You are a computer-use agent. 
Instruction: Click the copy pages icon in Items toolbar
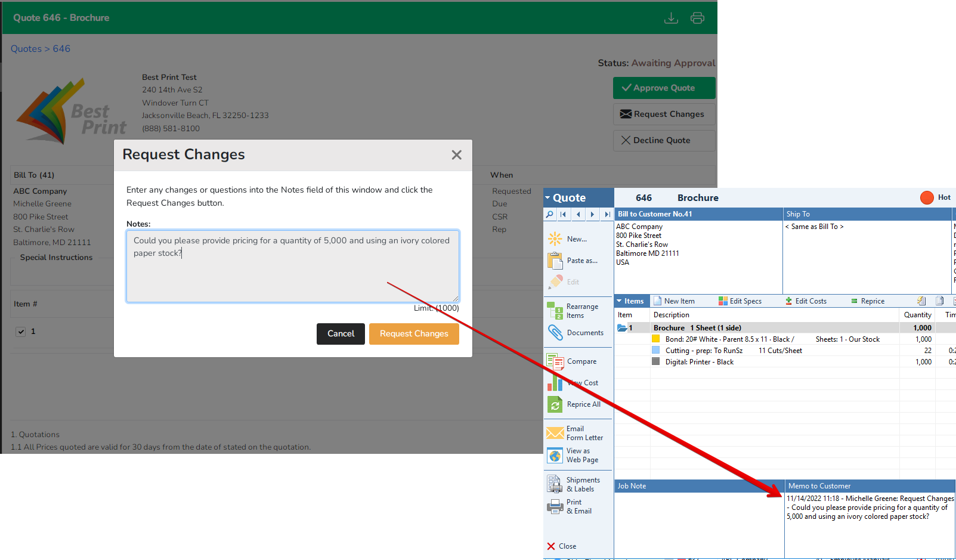[940, 301]
